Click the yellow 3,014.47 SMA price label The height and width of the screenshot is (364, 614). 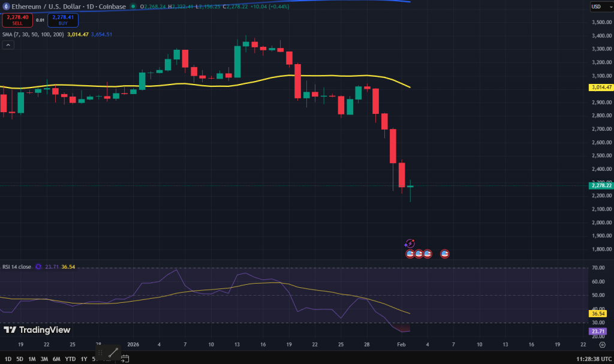pos(601,88)
